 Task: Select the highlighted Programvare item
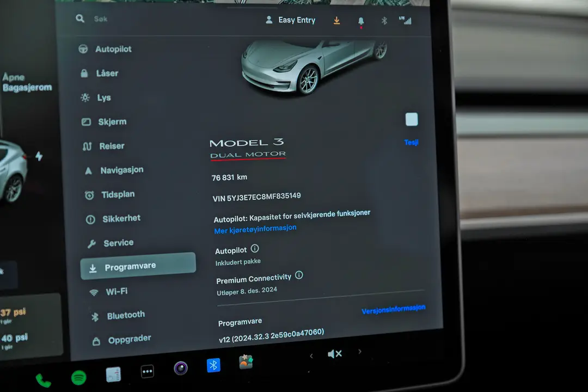point(138,266)
